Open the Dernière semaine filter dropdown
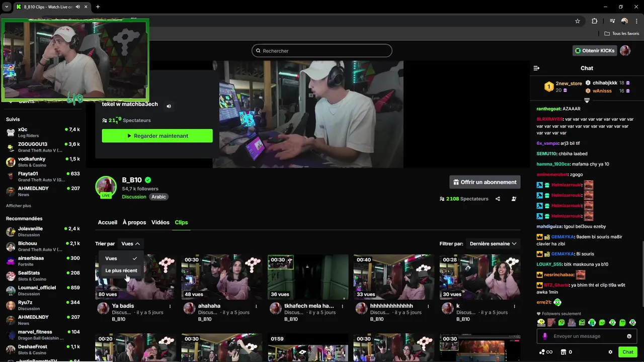Viewport: 644px width, 362px height. pyautogui.click(x=493, y=243)
